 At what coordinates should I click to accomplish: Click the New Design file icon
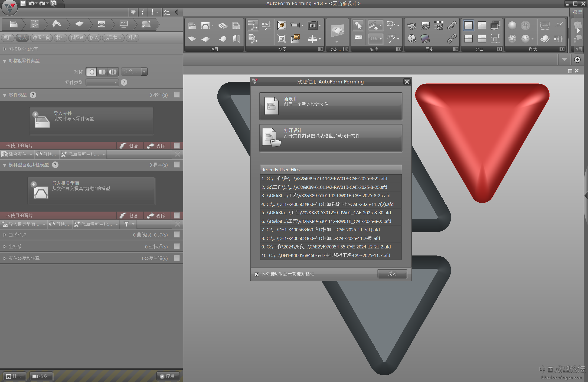coord(272,106)
